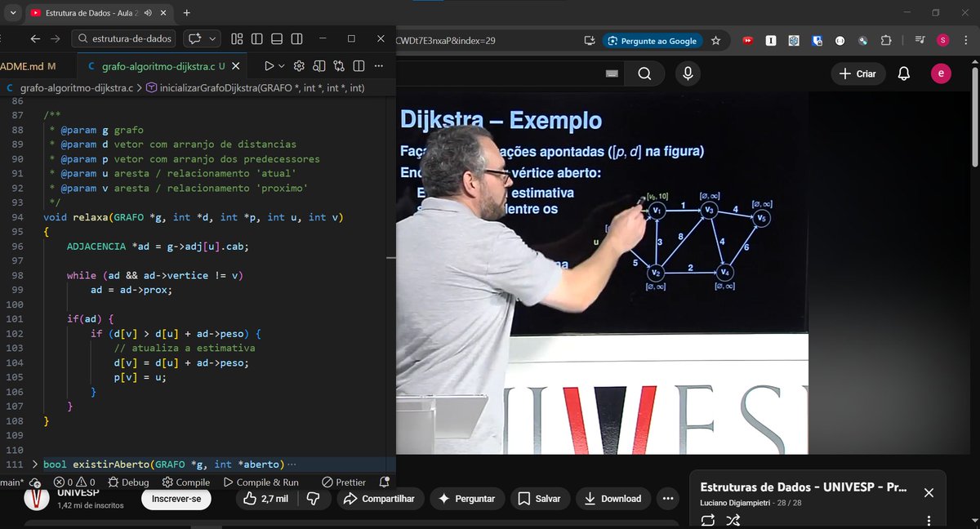Open the media controls icon in Chrome toolbar
980x529 pixels.
click(x=920, y=40)
